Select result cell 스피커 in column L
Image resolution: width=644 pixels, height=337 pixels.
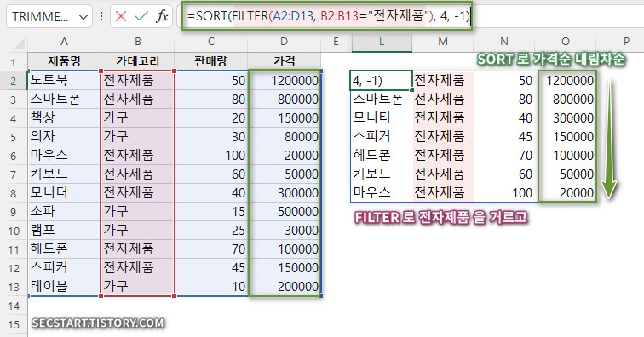(382, 137)
